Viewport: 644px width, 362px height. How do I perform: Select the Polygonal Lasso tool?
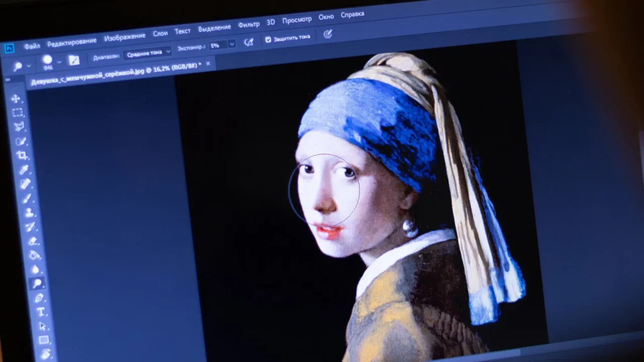[x=19, y=127]
